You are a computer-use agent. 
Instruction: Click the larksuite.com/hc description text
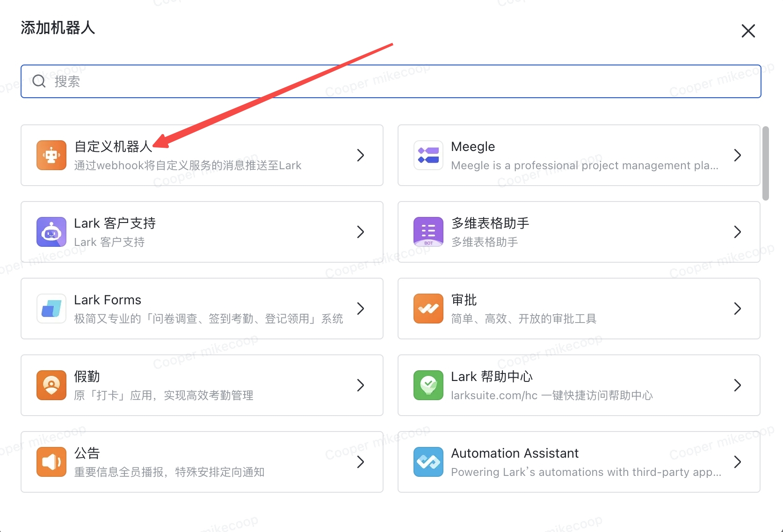[551, 395]
